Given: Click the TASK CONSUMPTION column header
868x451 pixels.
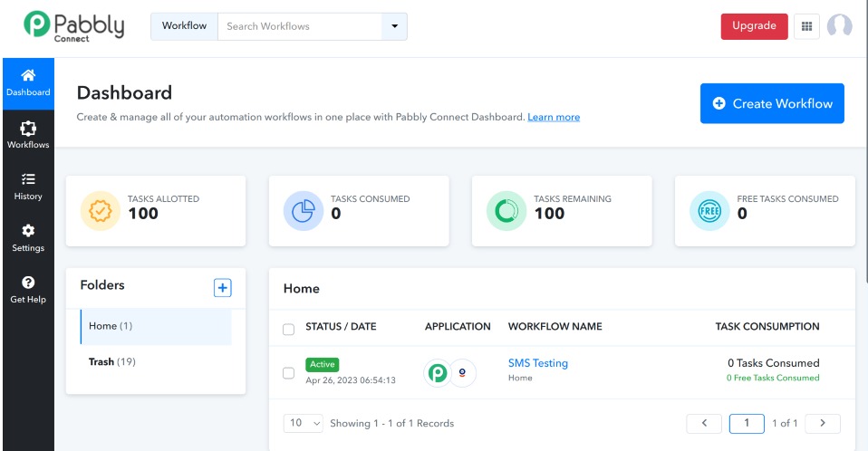Looking at the screenshot, I should (767, 327).
